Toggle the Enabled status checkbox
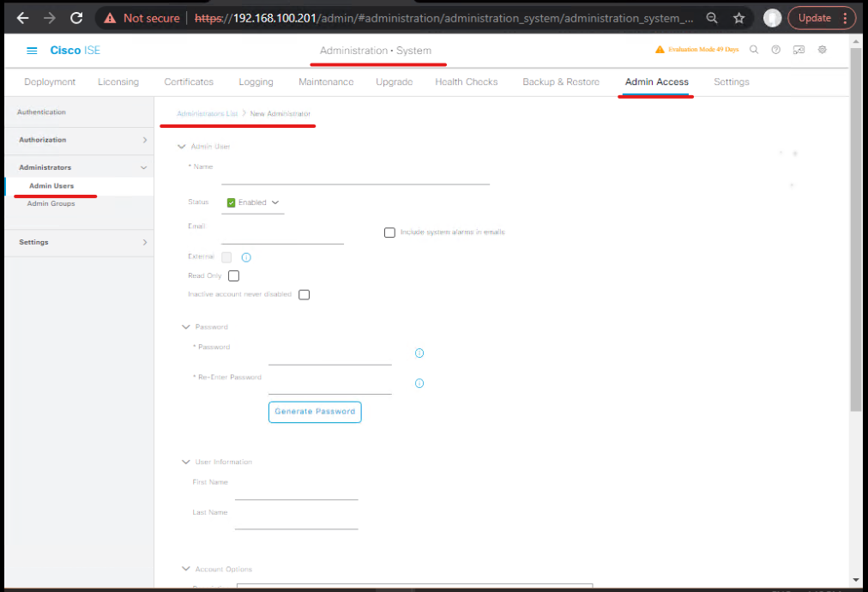The width and height of the screenshot is (868, 592). 231,202
